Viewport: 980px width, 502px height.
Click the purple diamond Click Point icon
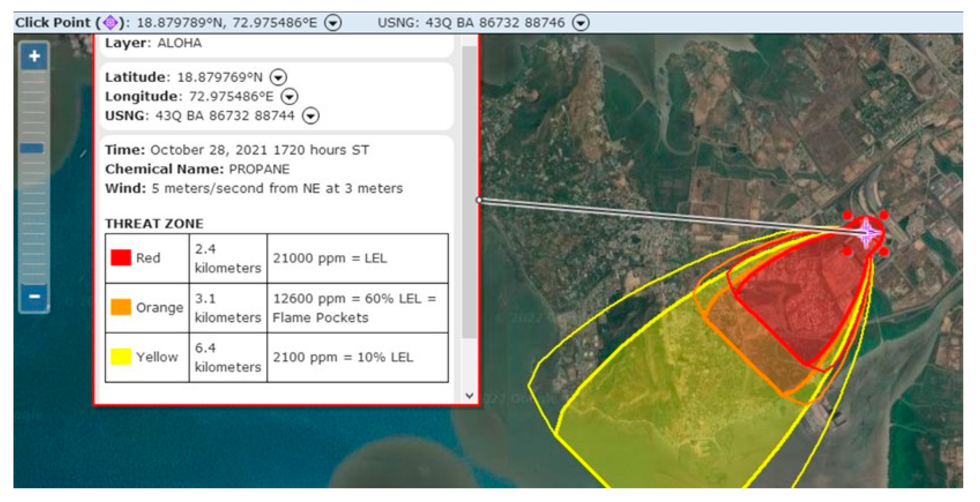click(x=110, y=23)
